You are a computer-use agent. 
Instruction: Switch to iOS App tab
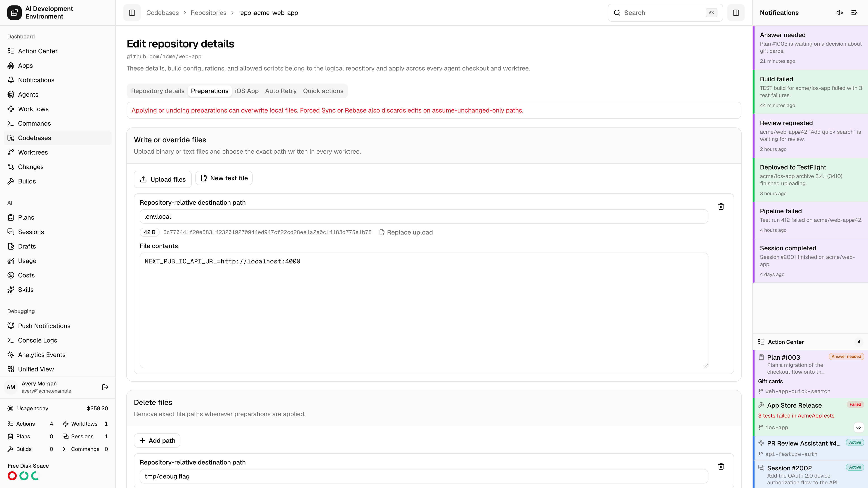[247, 91]
